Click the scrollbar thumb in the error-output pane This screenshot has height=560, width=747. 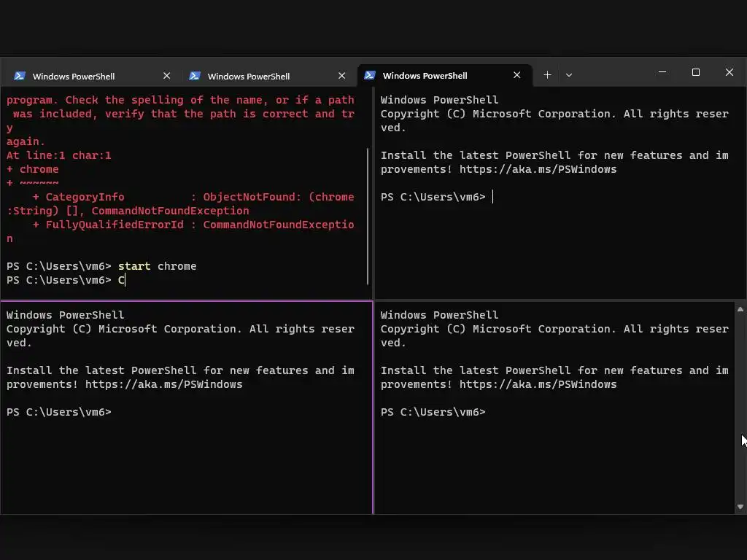tap(368, 215)
